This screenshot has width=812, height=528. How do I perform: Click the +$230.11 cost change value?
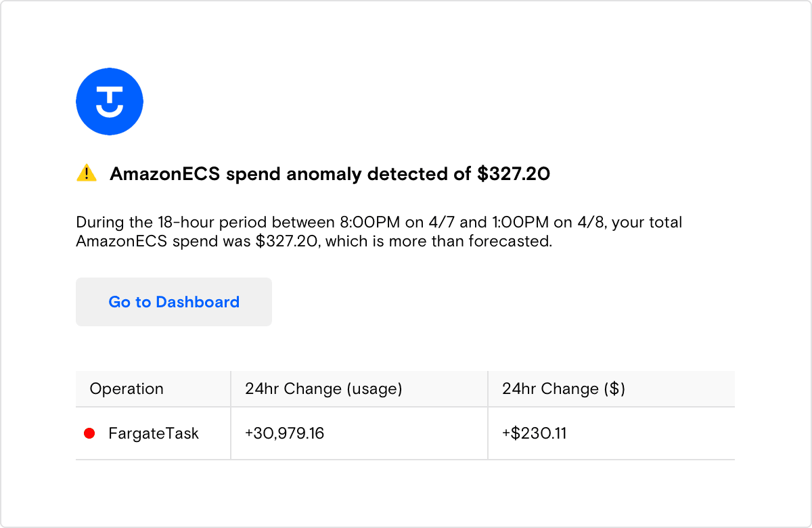(535, 433)
